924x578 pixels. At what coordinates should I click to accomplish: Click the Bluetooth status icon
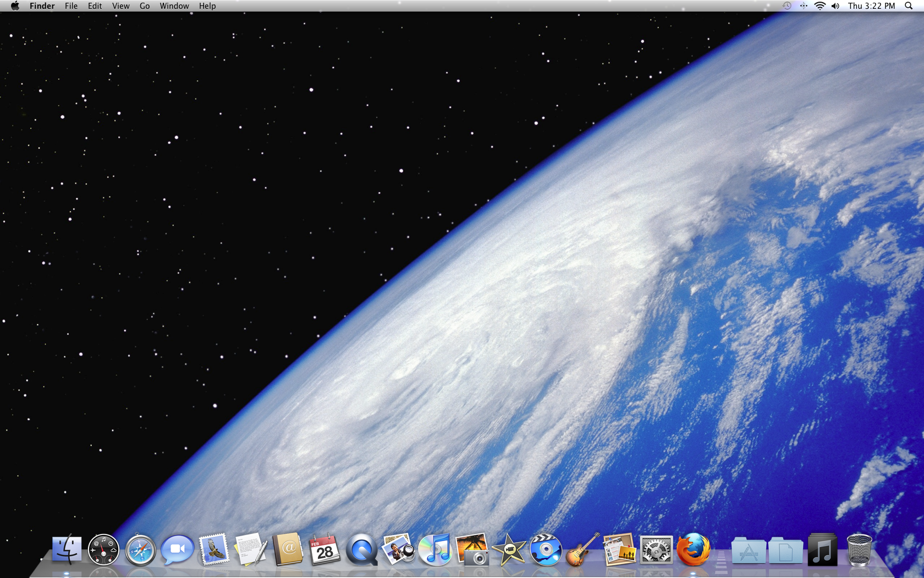804,6
